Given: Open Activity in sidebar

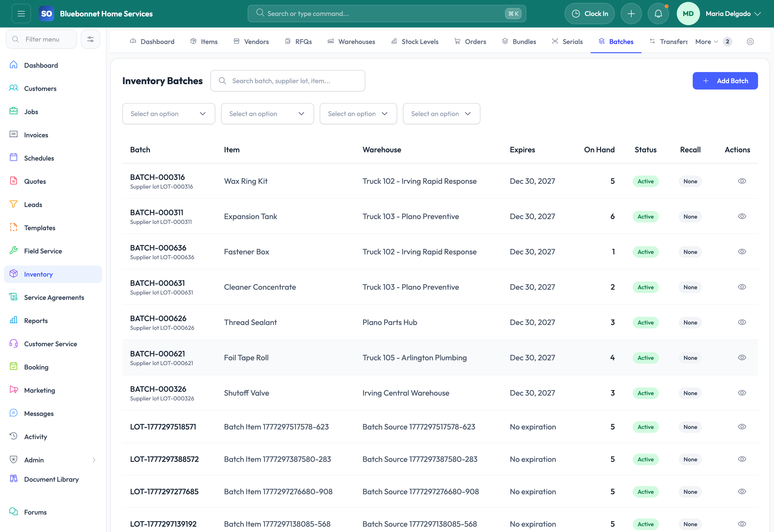Looking at the screenshot, I should point(53,437).
